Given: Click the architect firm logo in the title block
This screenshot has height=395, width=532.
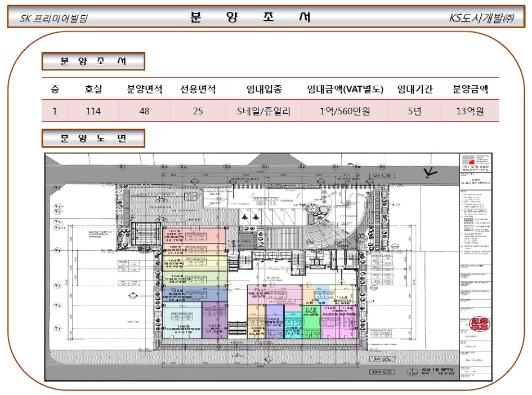Looking at the screenshot, I should 468,160.
